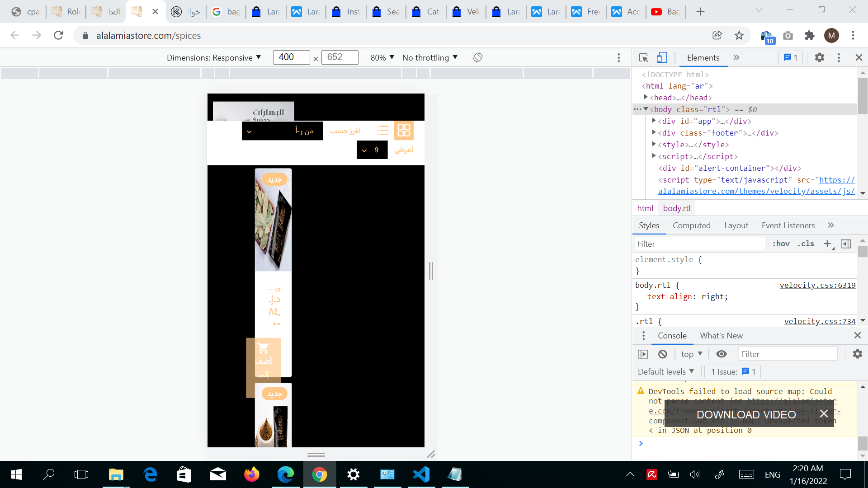Toggle the device toolbar icon

[x=662, y=57]
